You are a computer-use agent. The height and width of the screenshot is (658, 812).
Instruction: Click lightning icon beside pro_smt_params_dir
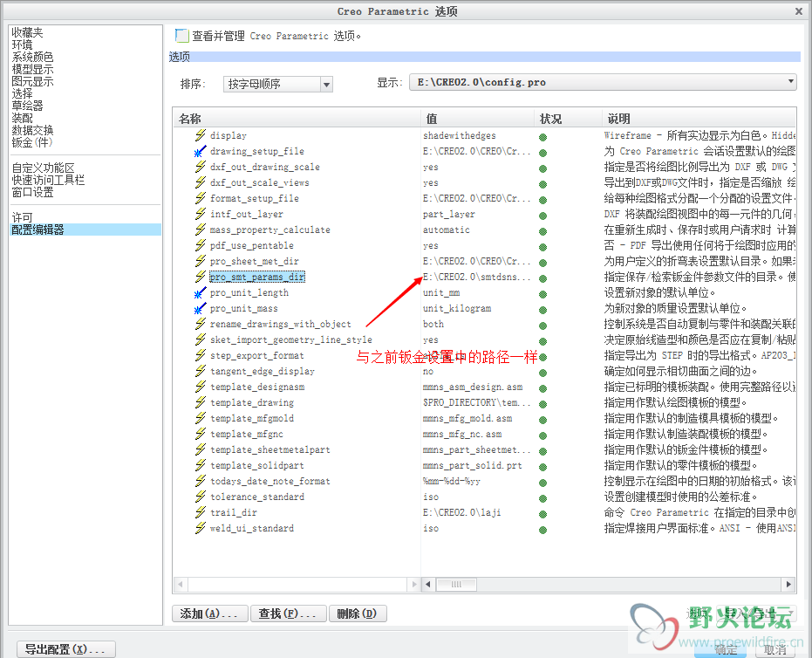click(201, 277)
